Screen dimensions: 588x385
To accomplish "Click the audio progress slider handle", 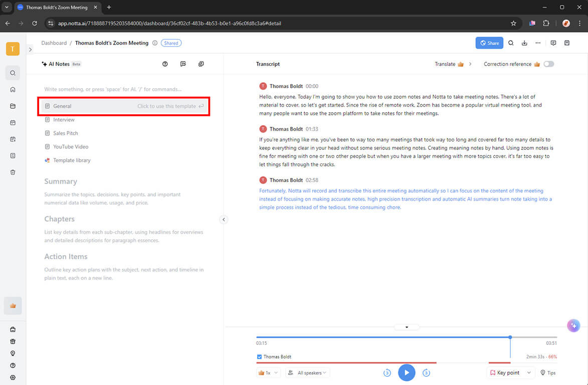I will tap(510, 337).
